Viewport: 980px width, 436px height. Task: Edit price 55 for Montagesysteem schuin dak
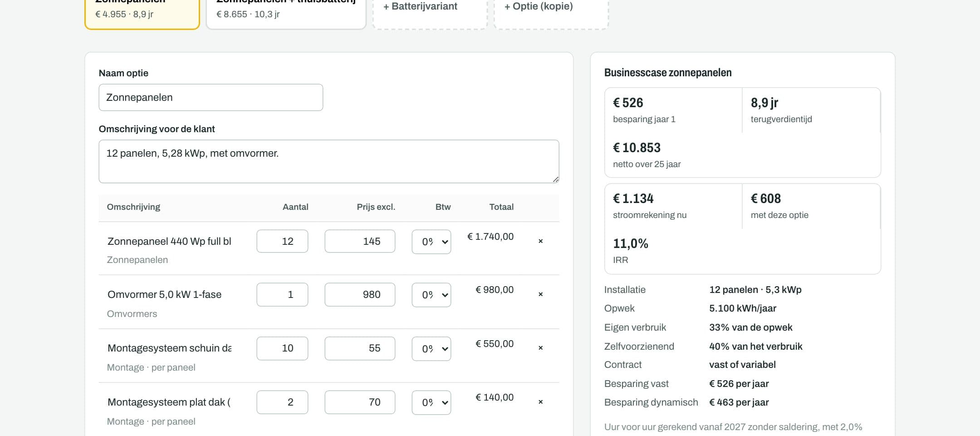tap(360, 348)
